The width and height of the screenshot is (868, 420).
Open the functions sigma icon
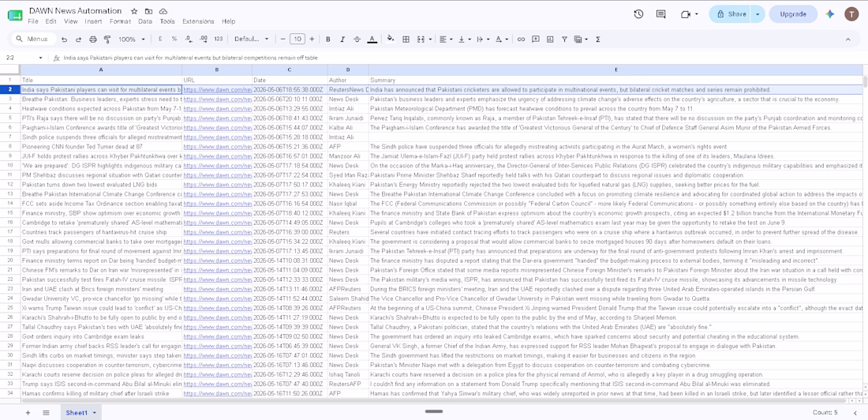598,39
